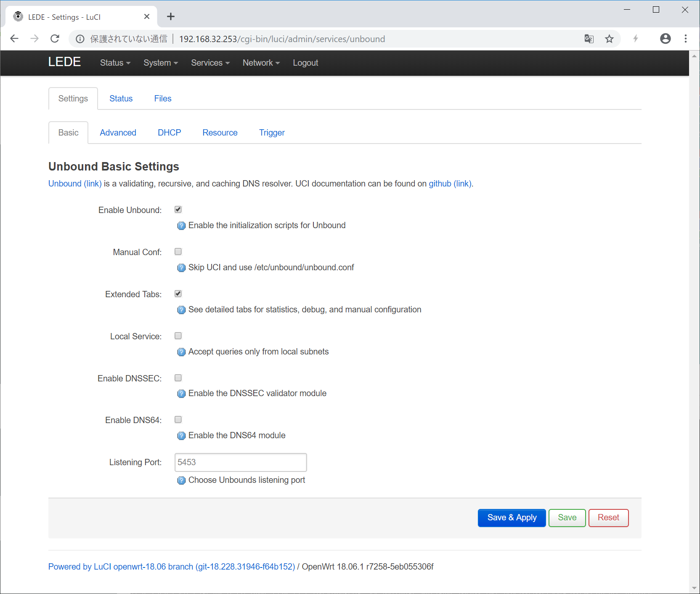Click into the Listening Port field
This screenshot has width=700, height=594.
(x=241, y=462)
